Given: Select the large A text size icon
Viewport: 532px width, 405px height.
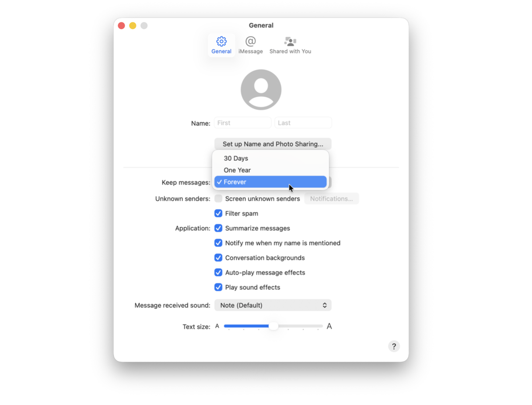Looking at the screenshot, I should point(329,326).
